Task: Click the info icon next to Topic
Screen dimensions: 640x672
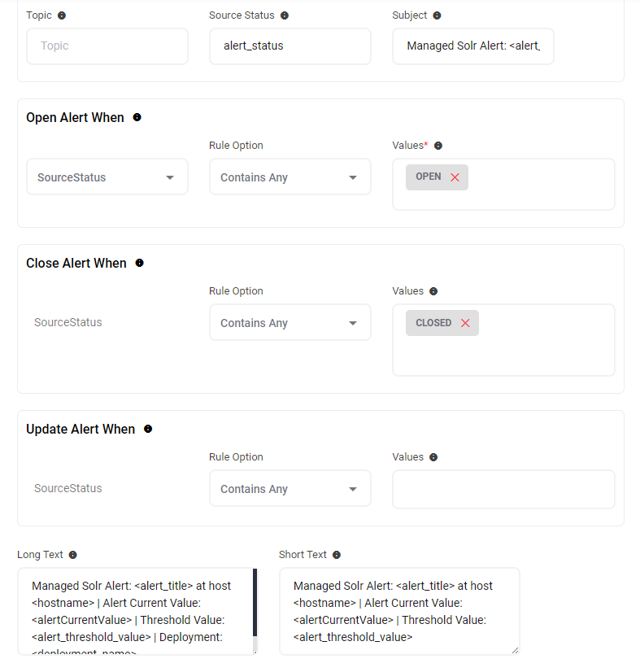Action: [x=62, y=15]
